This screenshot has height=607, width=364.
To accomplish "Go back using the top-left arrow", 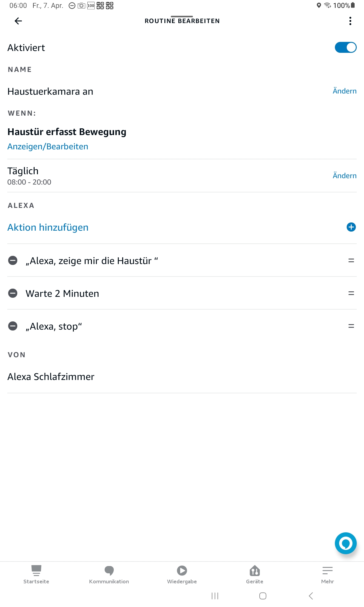I will pos(18,21).
